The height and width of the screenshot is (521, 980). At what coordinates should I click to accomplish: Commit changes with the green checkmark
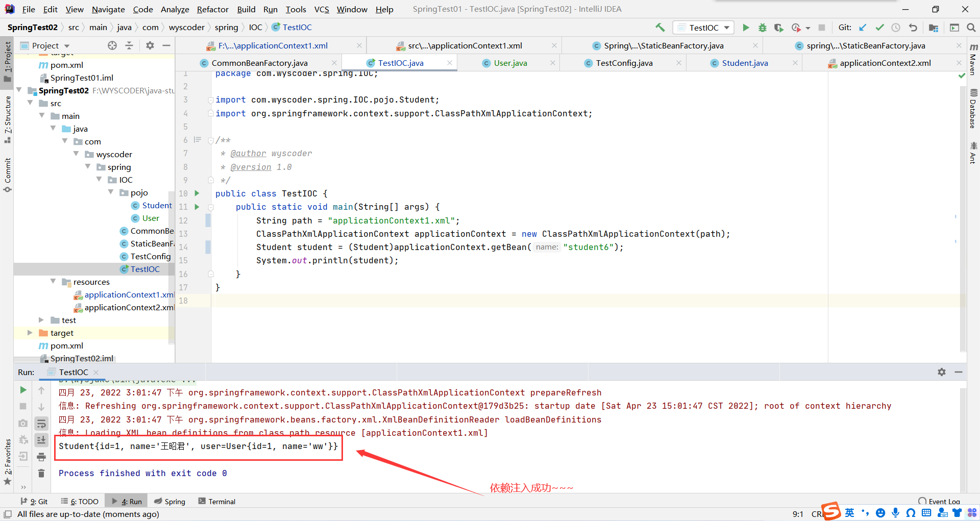(x=879, y=28)
